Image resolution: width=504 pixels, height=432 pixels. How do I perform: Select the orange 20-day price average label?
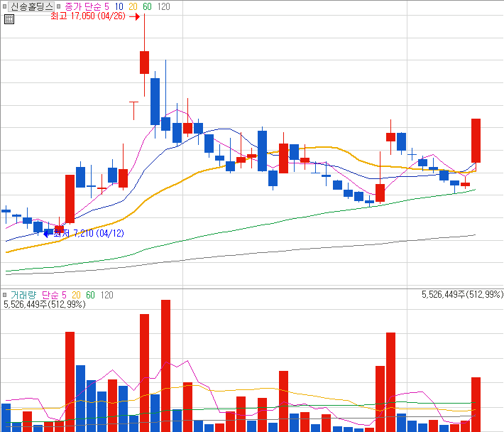coord(133,6)
